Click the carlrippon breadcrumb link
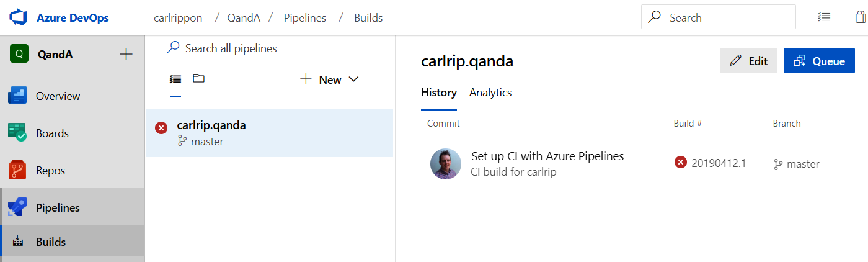 (178, 18)
